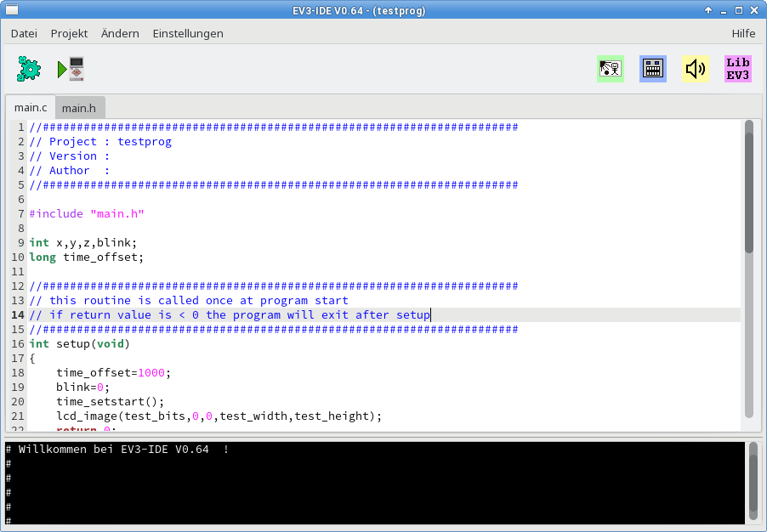Open the Projekt menu

point(69,33)
